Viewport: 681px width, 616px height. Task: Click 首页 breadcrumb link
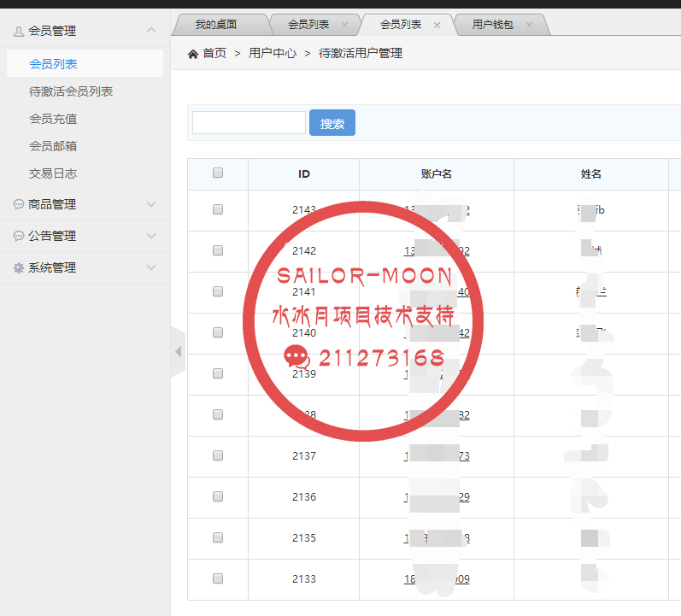pos(214,54)
